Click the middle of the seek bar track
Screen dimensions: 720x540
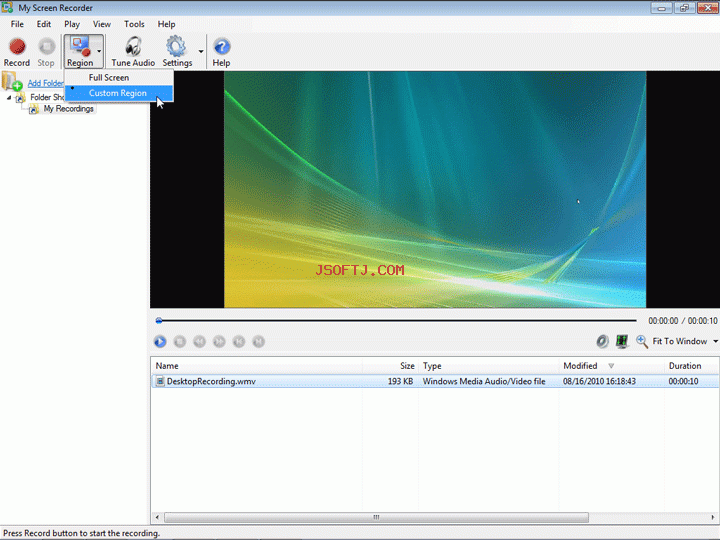[x=396, y=321]
